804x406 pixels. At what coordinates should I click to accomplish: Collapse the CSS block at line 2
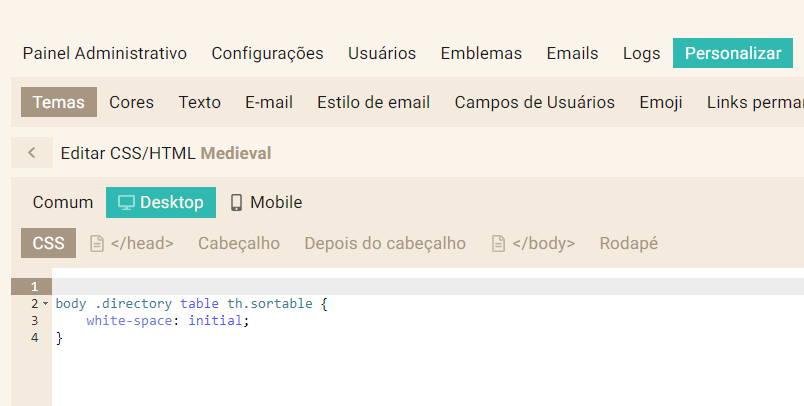(x=46, y=303)
